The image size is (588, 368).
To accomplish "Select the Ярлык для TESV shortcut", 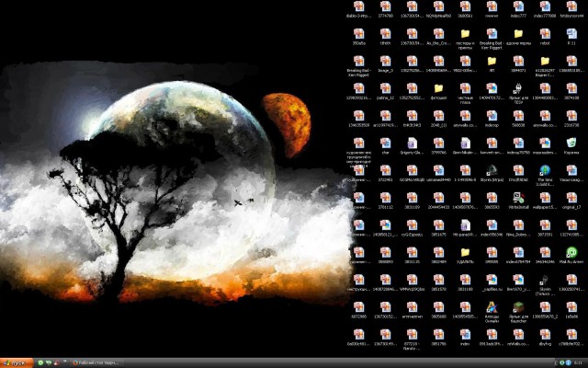I will click(518, 88).
